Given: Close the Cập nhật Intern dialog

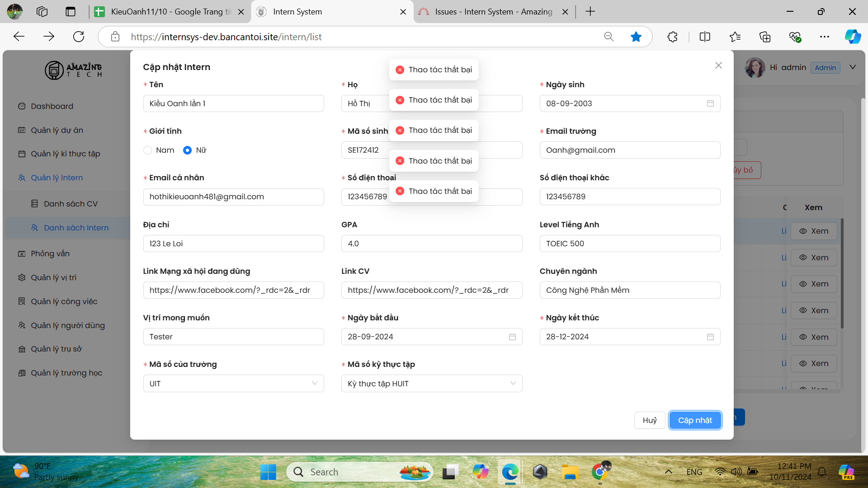Looking at the screenshot, I should pyautogui.click(x=718, y=66).
